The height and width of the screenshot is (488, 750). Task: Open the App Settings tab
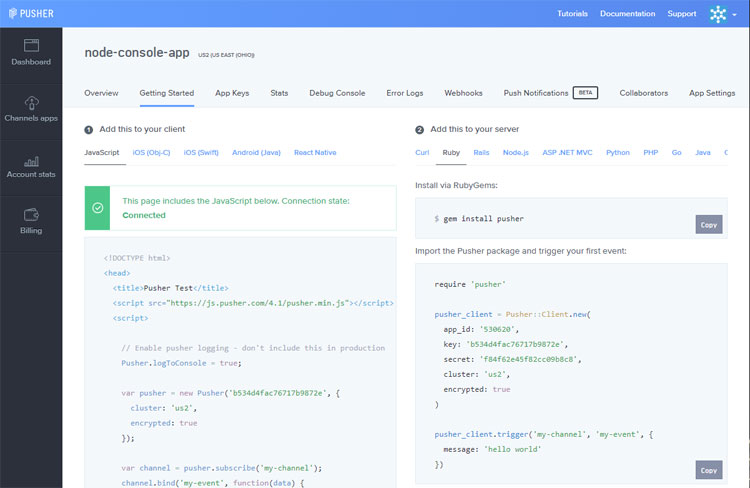(712, 93)
